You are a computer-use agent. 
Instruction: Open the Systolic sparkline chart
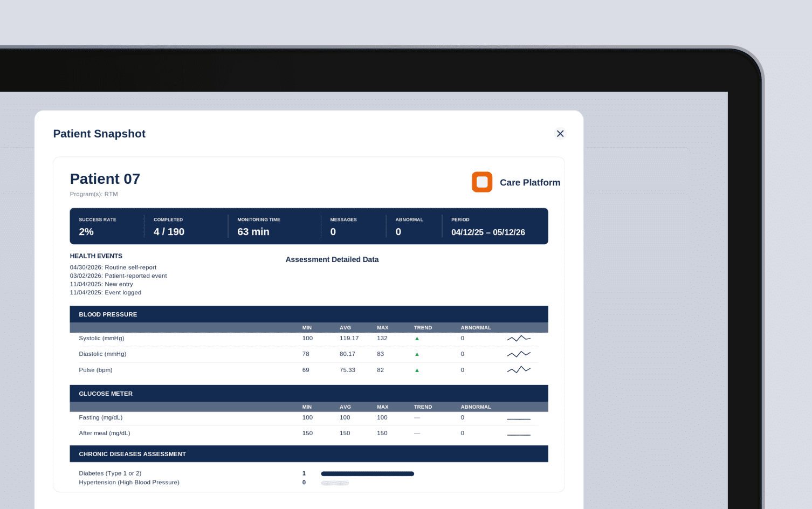click(519, 339)
